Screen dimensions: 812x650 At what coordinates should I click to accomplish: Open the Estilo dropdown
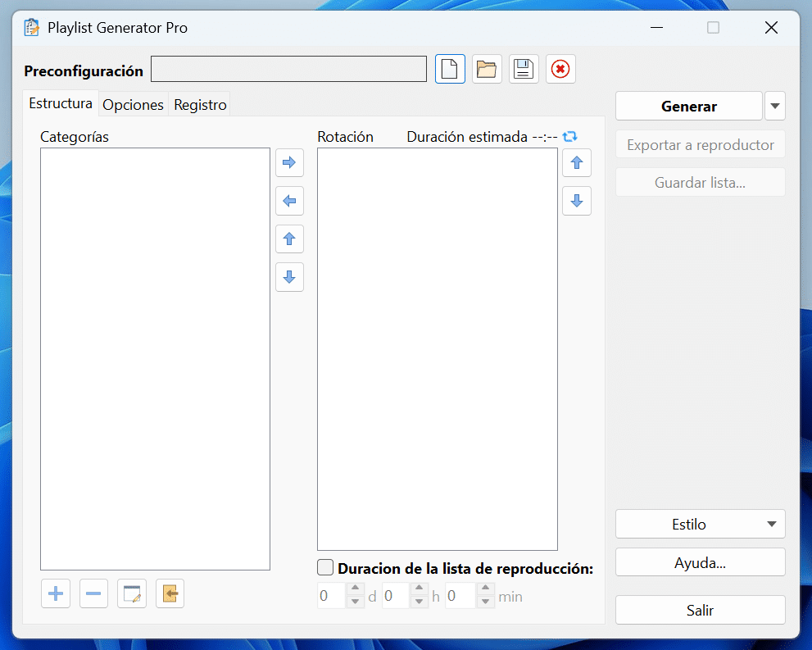[700, 524]
